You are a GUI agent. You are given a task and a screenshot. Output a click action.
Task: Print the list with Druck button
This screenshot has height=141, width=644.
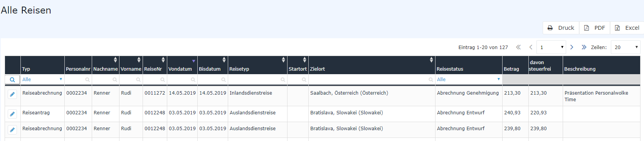click(x=561, y=28)
